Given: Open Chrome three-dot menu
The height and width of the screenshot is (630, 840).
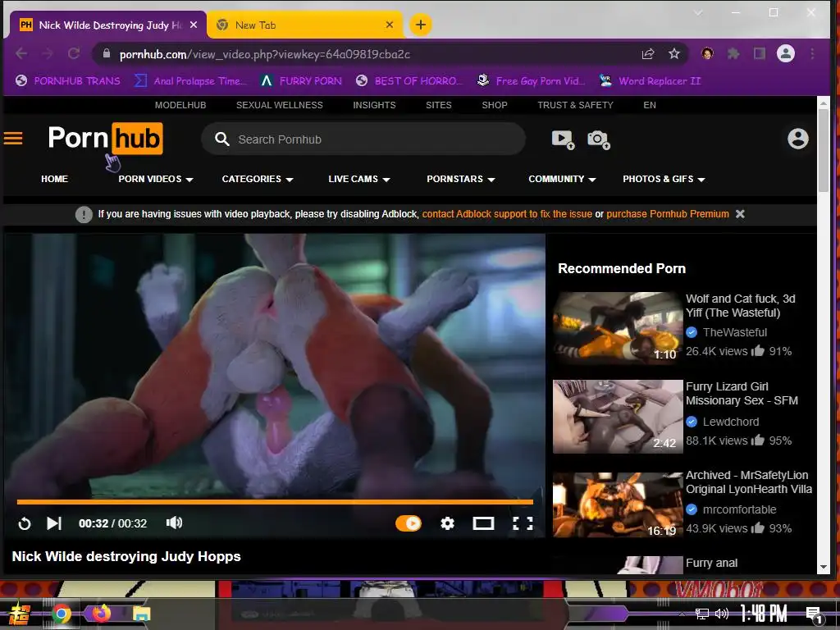Looking at the screenshot, I should click(x=813, y=53).
